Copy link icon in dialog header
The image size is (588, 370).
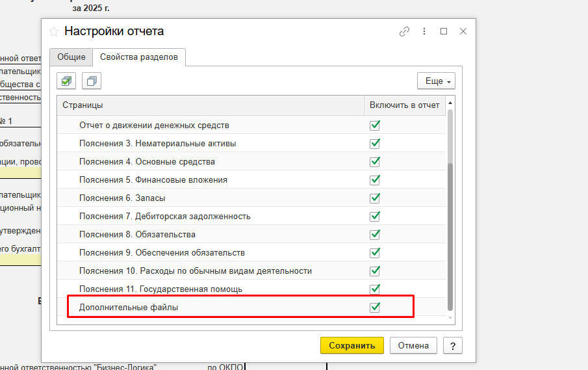[404, 31]
